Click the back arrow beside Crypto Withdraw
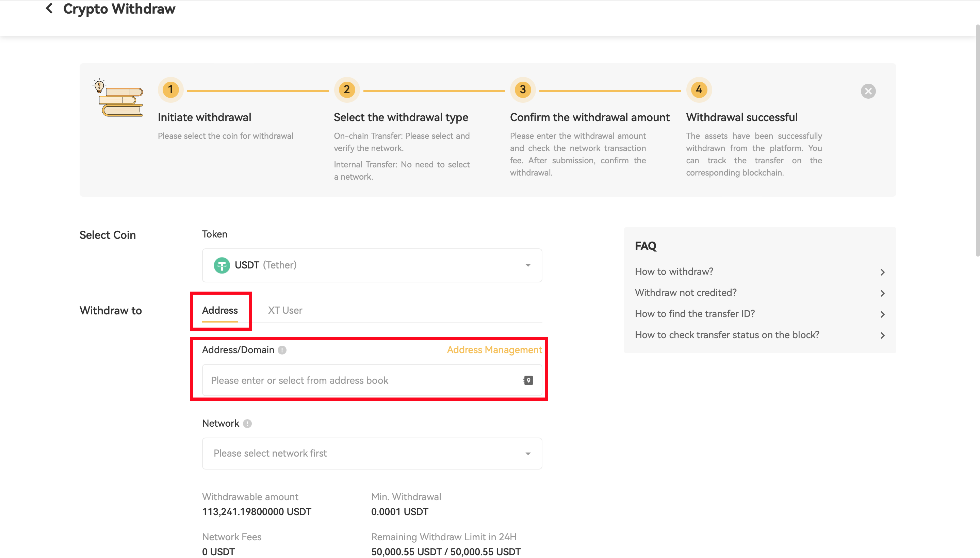The image size is (980, 558). pyautogui.click(x=49, y=9)
